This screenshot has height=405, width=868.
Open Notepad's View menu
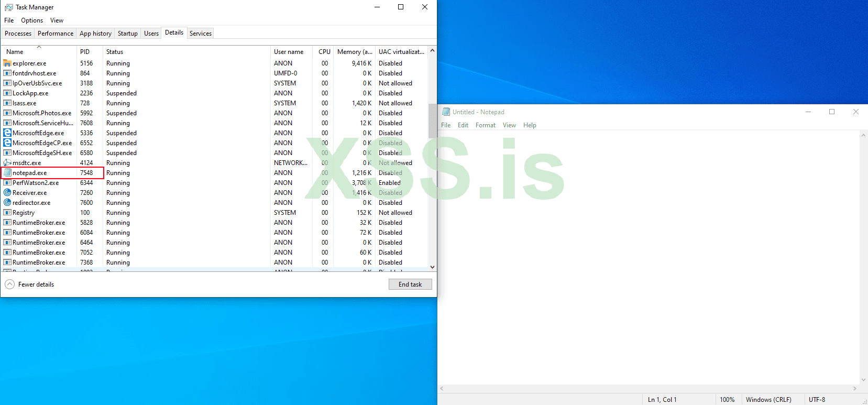(x=509, y=125)
